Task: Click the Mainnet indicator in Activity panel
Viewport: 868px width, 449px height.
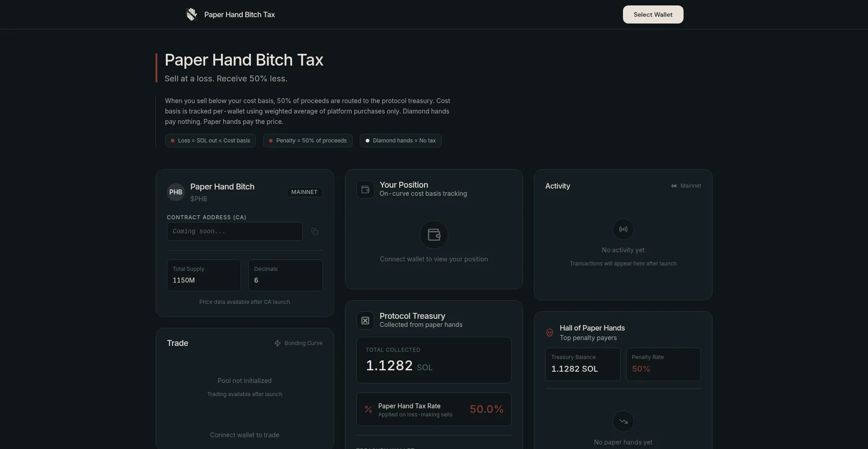Action: click(686, 186)
